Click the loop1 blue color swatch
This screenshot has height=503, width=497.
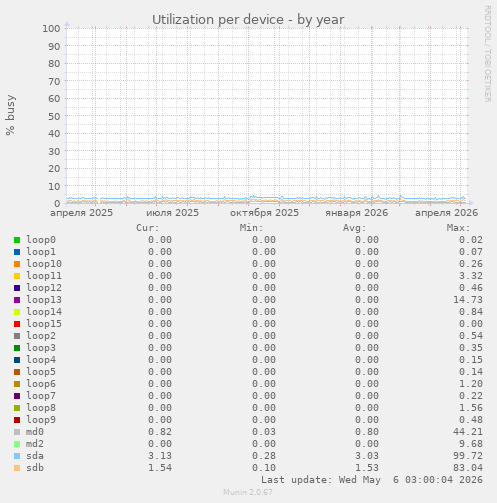[x=17, y=252]
